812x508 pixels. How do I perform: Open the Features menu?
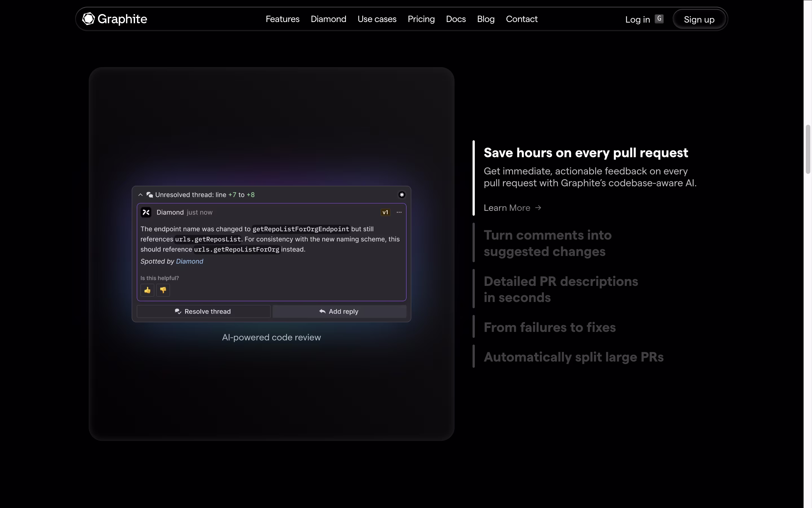(x=283, y=19)
